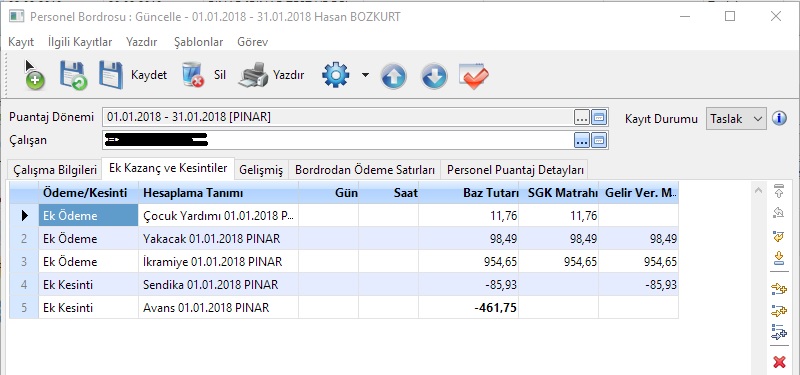Click Ek Kesinti cell in Avans row

click(88, 307)
